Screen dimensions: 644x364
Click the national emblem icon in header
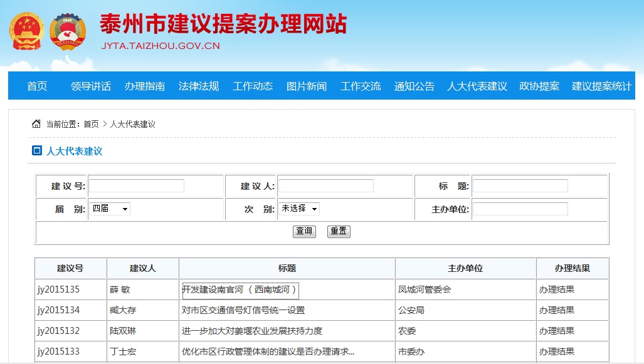(26, 31)
